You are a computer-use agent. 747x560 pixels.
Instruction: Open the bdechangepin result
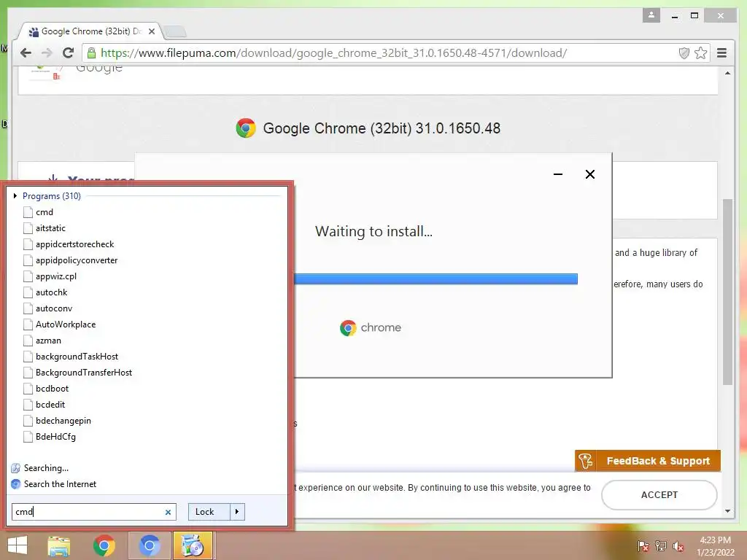coord(63,421)
